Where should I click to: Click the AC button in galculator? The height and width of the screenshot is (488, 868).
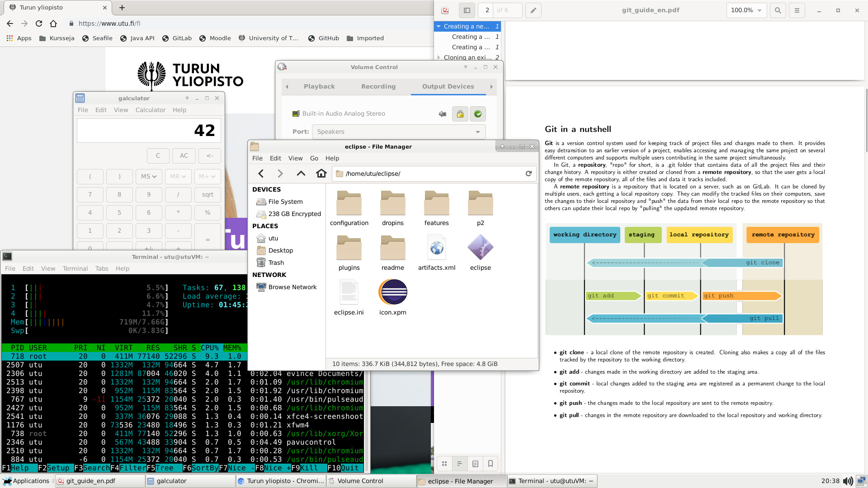pyautogui.click(x=184, y=156)
